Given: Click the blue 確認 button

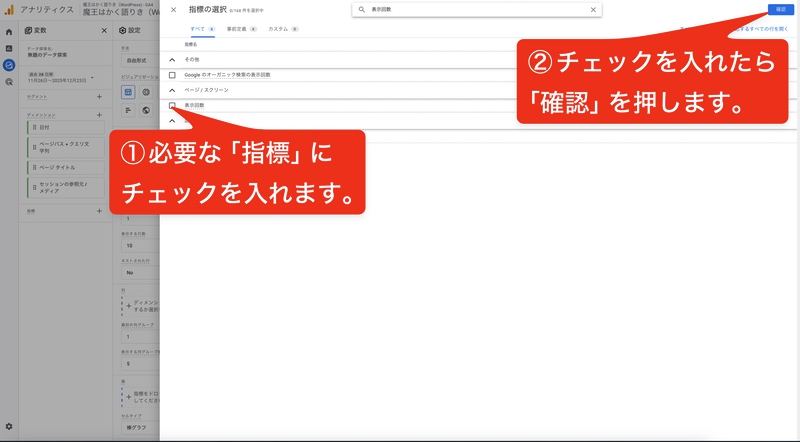Looking at the screenshot, I should pos(781,9).
